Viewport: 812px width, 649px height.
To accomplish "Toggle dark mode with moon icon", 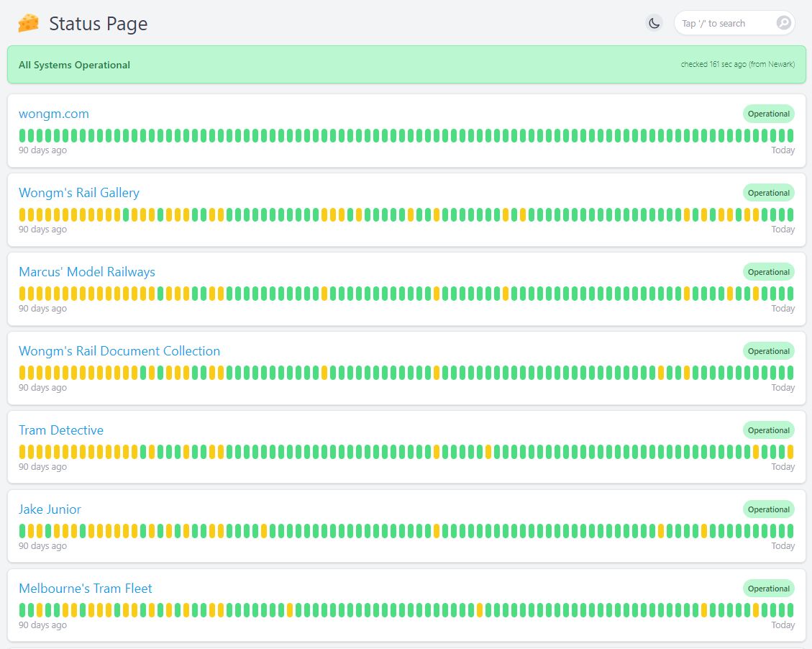I will pos(654,23).
